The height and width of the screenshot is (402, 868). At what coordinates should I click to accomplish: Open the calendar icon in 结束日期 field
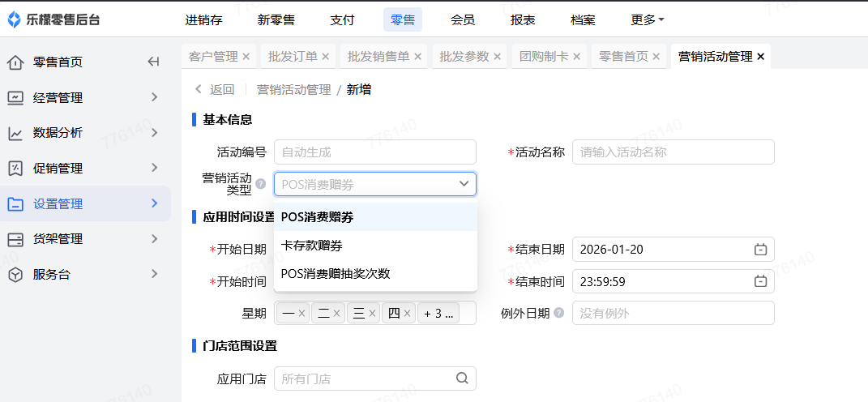coord(760,249)
